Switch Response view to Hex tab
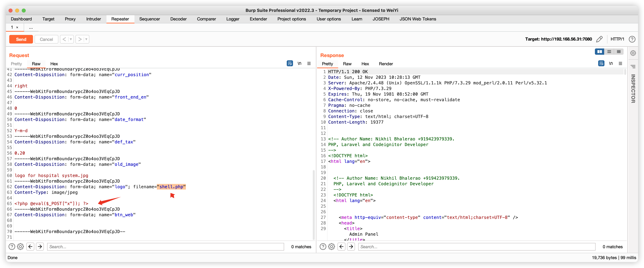The width and height of the screenshot is (644, 268). (365, 64)
